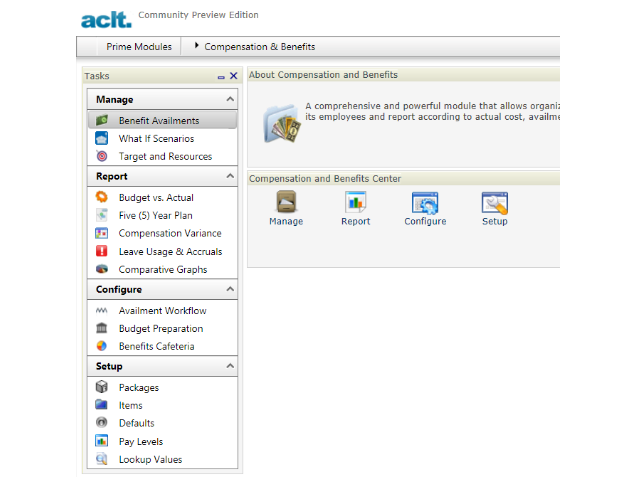
Task: Click the Setup label in Center panel
Action: pos(495,221)
